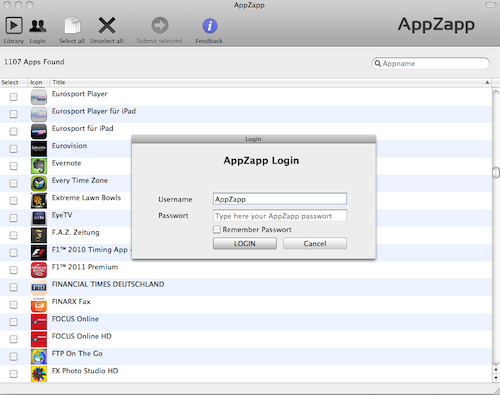Image resolution: width=500 pixels, height=395 pixels.
Task: Click the Appname search field
Action: tap(431, 63)
